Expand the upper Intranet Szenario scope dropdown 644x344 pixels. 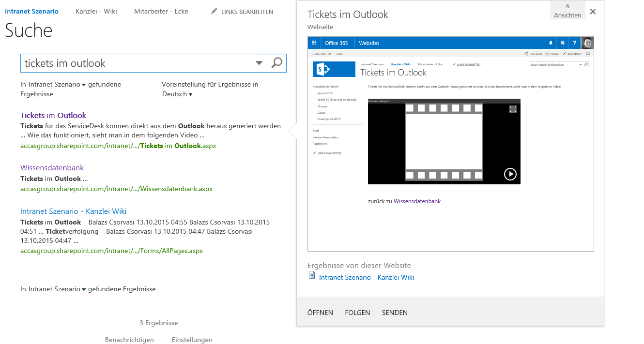(84, 85)
